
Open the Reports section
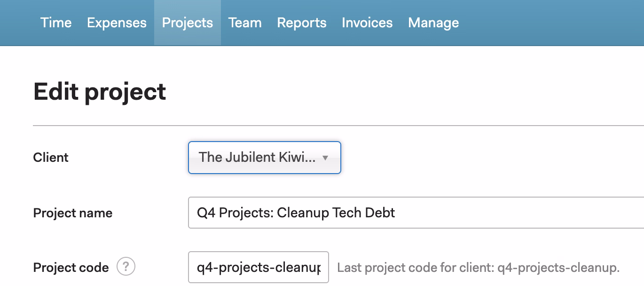[x=301, y=23]
